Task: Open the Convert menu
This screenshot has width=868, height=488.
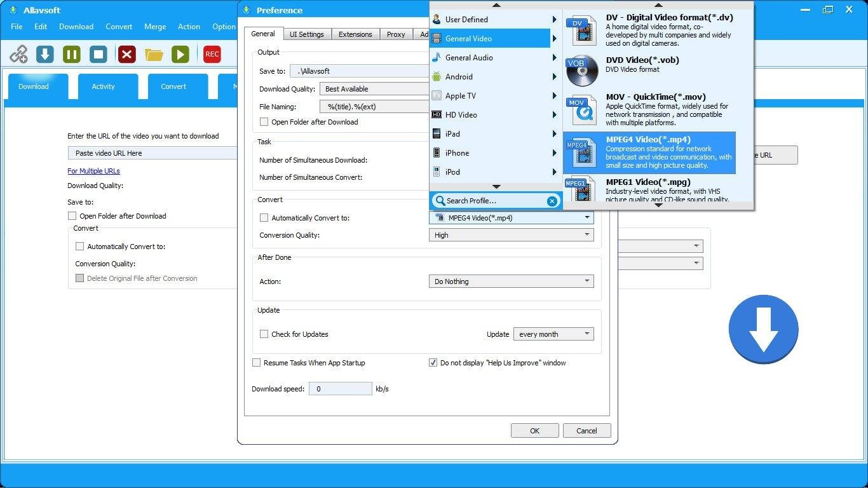Action: tap(119, 27)
